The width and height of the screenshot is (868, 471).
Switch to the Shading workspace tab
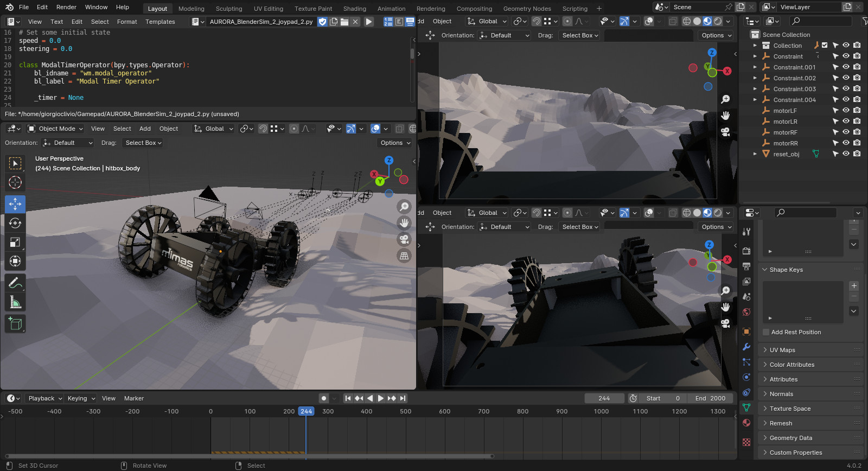coord(354,9)
